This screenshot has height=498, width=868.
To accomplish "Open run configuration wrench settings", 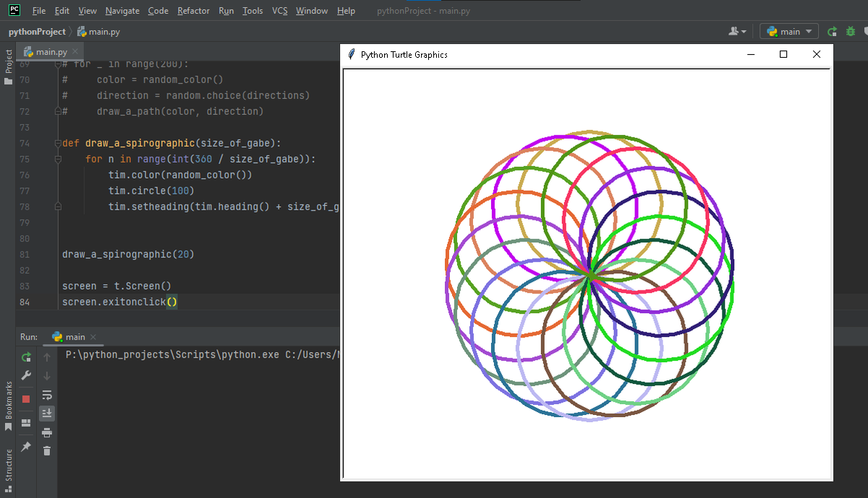I will coord(26,375).
